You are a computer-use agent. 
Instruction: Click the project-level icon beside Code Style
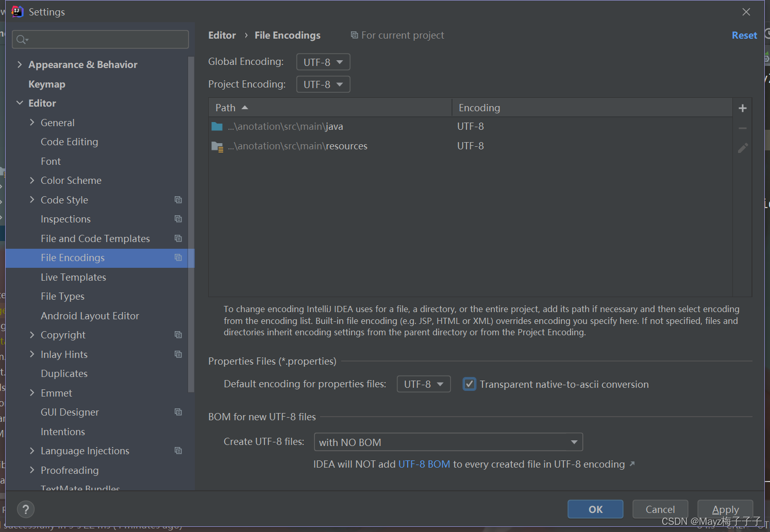[x=178, y=200]
